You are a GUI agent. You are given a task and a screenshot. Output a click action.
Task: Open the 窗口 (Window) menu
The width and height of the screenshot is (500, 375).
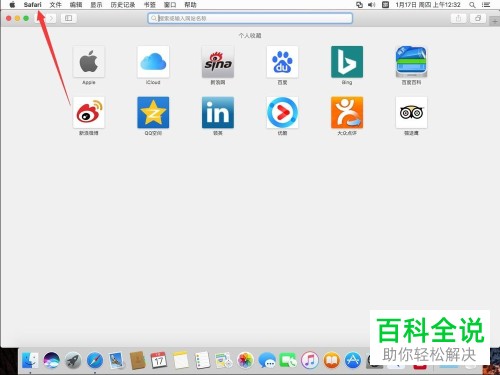(170, 5)
